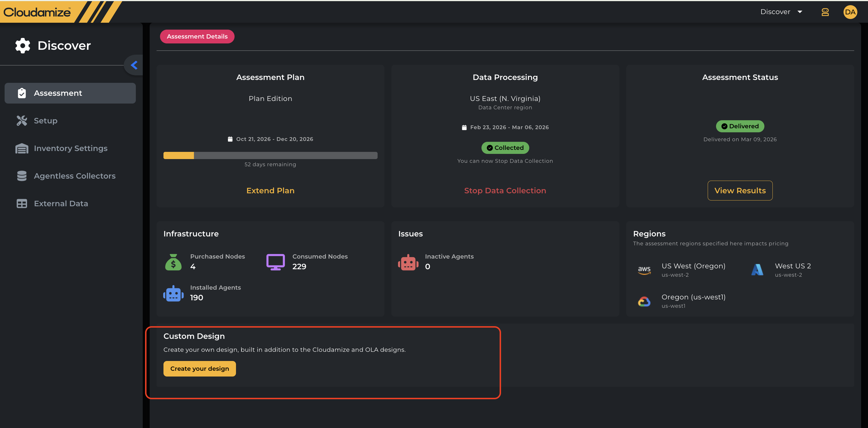
Task: Click Stop Data Collection
Action: click(x=505, y=191)
